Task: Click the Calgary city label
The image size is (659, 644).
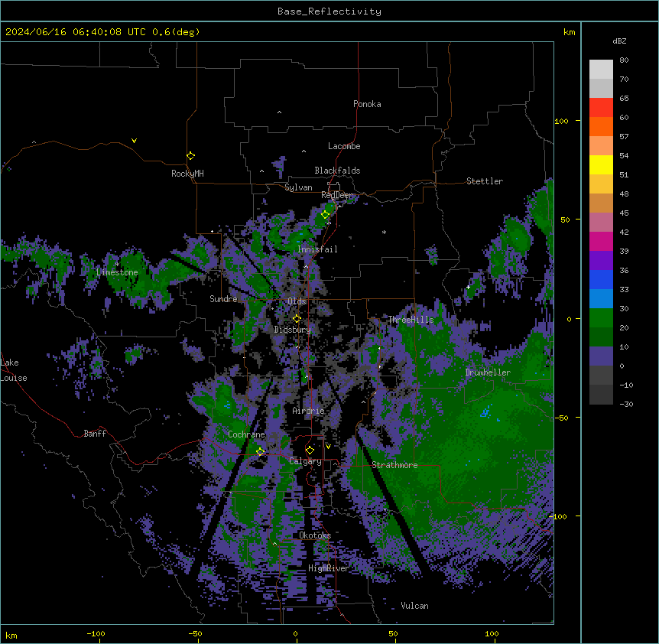Action: point(305,461)
